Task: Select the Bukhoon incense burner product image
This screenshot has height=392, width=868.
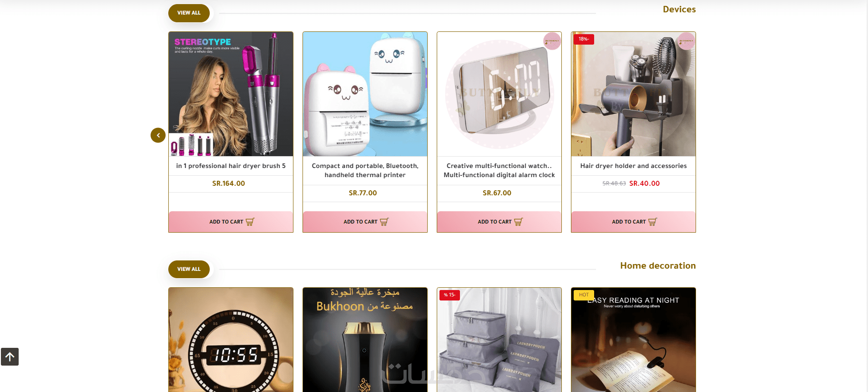Action: pyautogui.click(x=365, y=340)
